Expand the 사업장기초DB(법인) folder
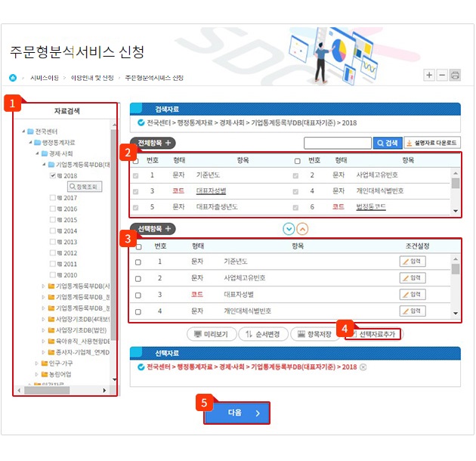The height and width of the screenshot is (461, 476). (x=43, y=330)
